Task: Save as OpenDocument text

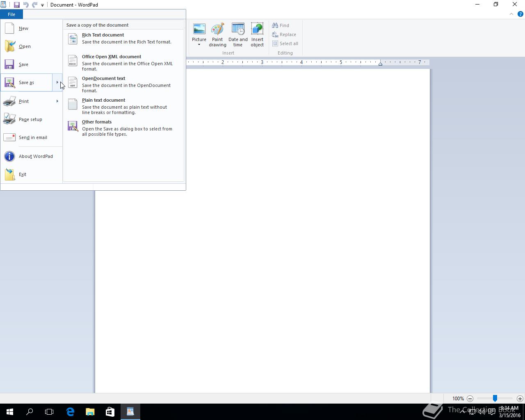Action: click(123, 84)
